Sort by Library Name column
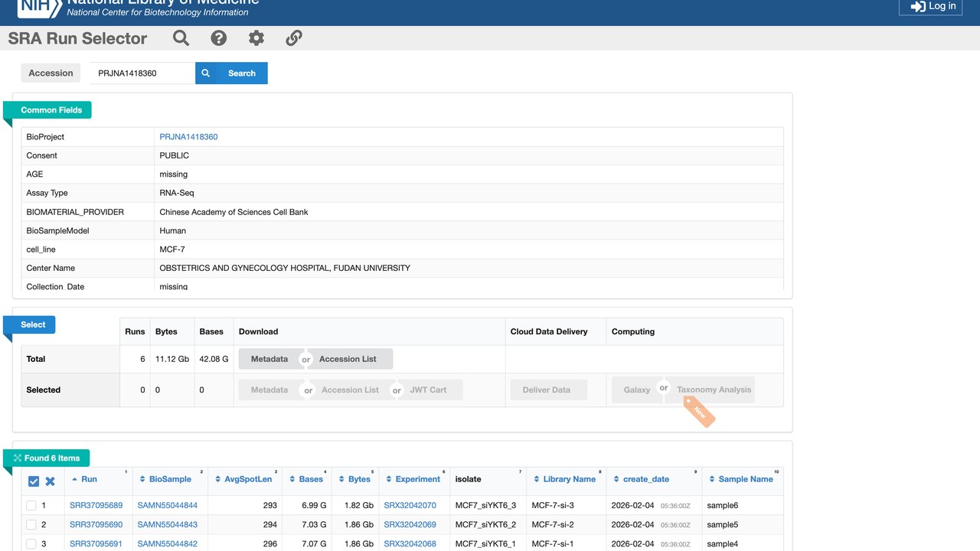Image resolution: width=980 pixels, height=551 pixels. (569, 479)
